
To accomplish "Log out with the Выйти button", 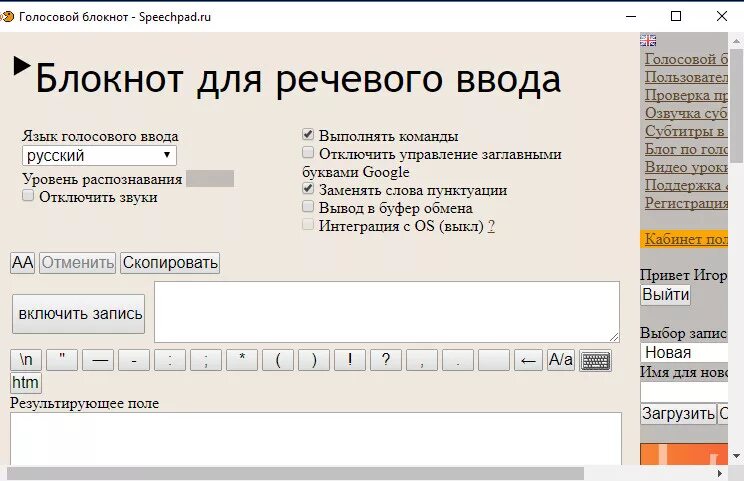I will tap(665, 295).
